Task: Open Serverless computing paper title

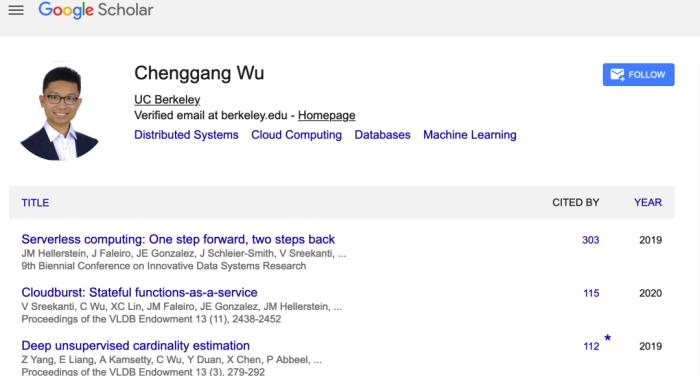Action: point(178,239)
